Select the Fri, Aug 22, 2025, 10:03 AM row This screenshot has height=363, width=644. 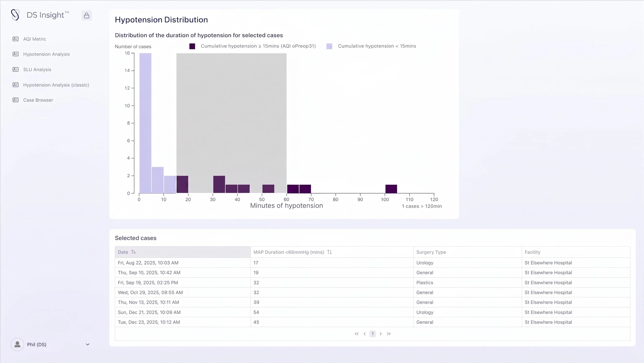coord(372,263)
